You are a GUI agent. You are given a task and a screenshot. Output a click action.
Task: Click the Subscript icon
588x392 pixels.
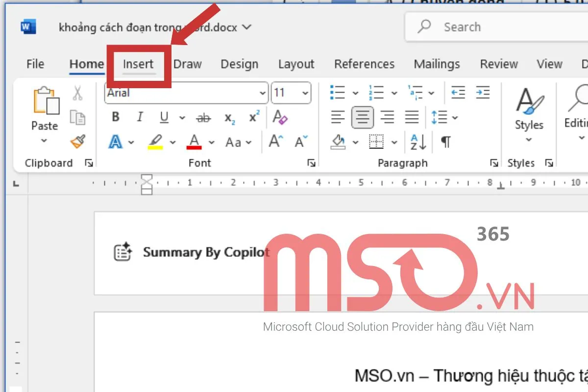[x=229, y=118]
